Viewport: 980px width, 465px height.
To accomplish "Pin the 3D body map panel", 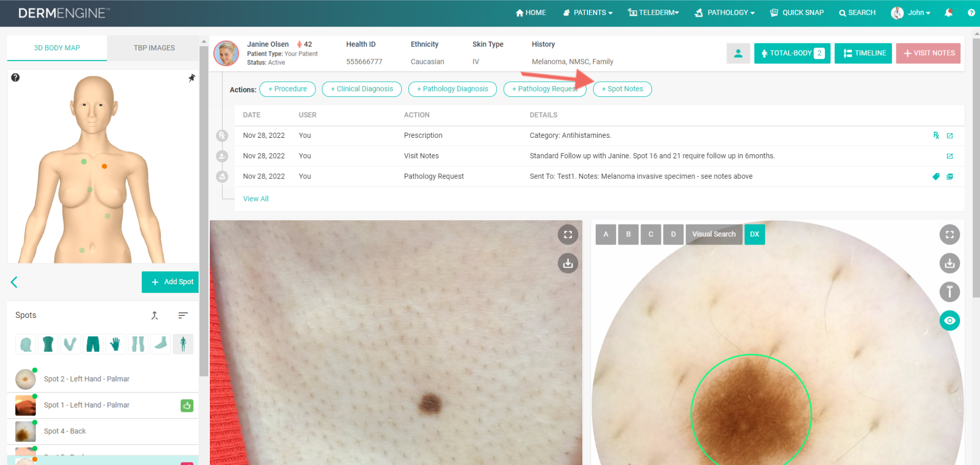I will 191,78.
